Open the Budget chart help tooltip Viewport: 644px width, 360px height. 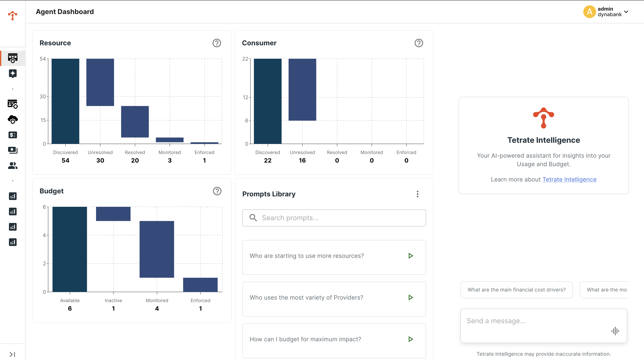click(x=217, y=191)
